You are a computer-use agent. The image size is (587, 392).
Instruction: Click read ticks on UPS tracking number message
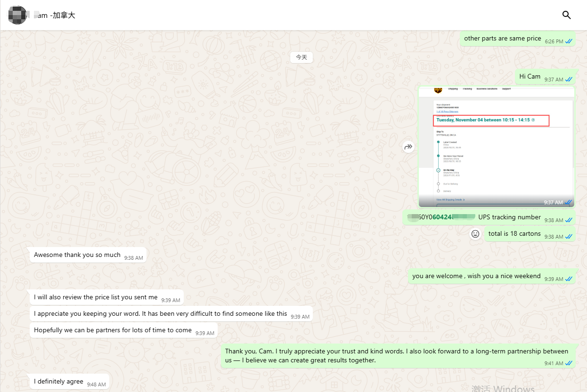coord(569,220)
